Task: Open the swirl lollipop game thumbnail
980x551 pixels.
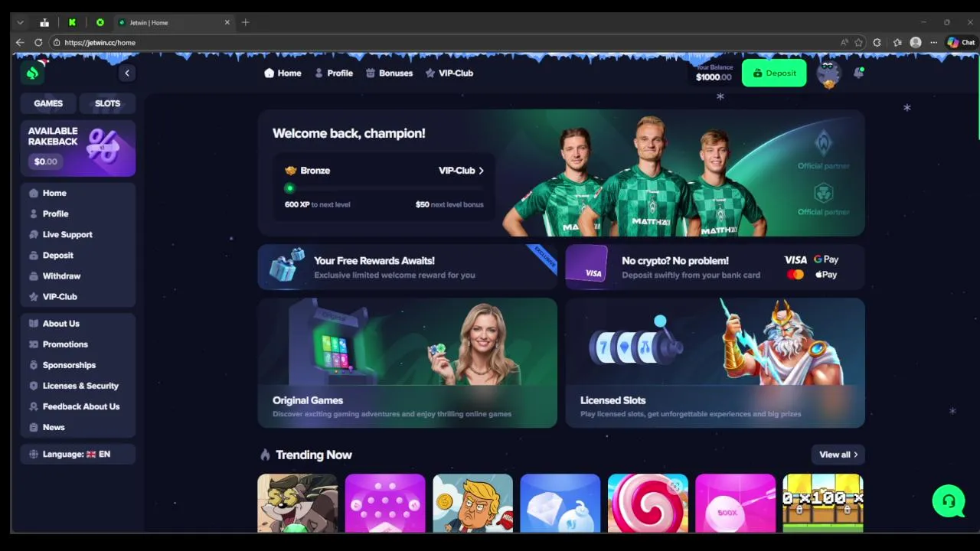Action: (x=648, y=503)
